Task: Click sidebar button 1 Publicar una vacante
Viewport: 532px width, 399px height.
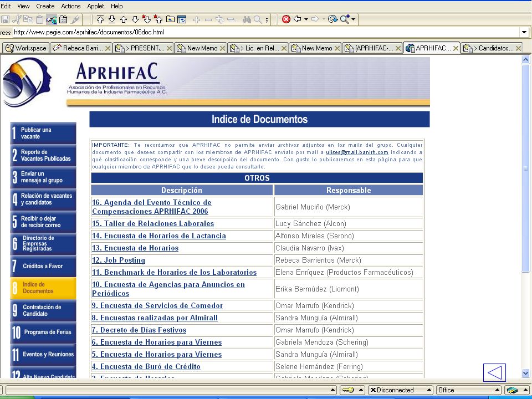Action: coord(43,133)
